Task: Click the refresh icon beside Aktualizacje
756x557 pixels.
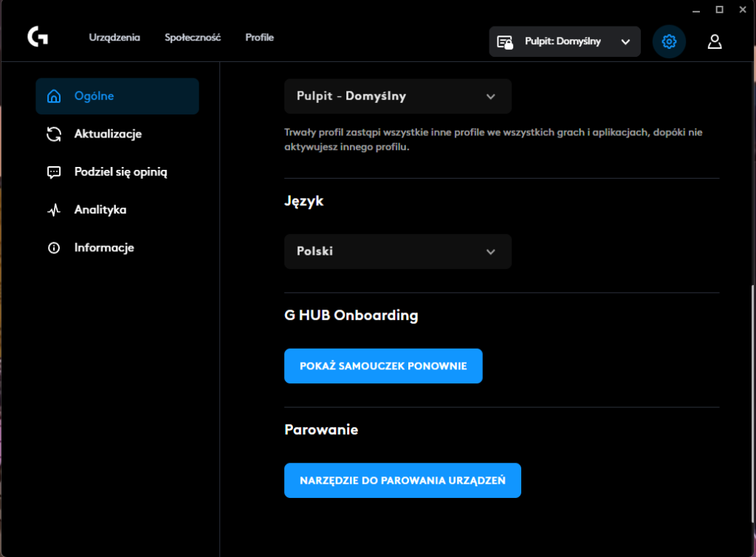Action: coord(53,134)
